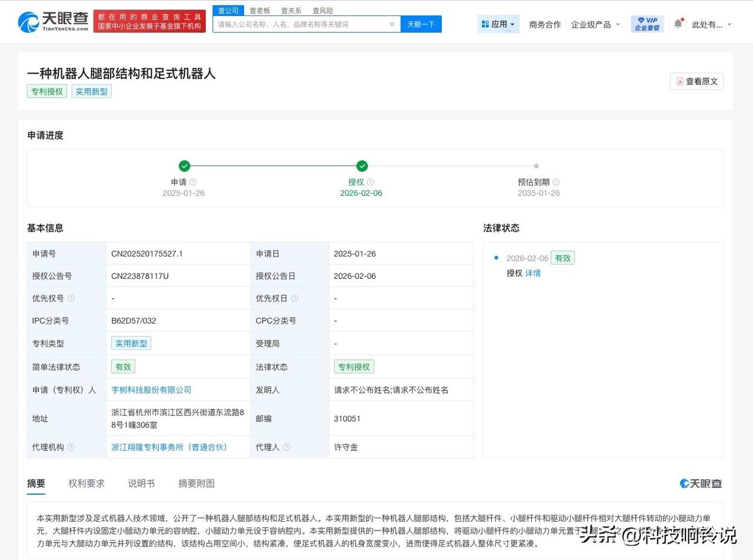
Task: Open the 宇树科技股份有限公司 company link
Action: (x=151, y=389)
